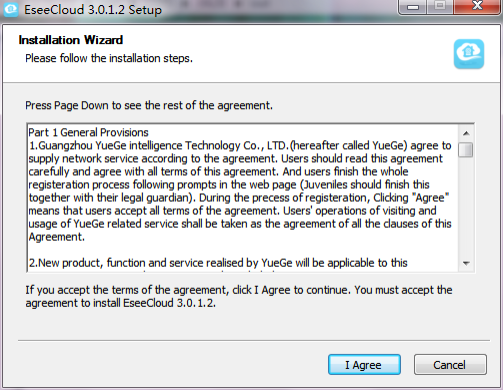The image size is (503, 390).
Task: Click the 'Installation Wizard' heading
Action: tap(71, 40)
